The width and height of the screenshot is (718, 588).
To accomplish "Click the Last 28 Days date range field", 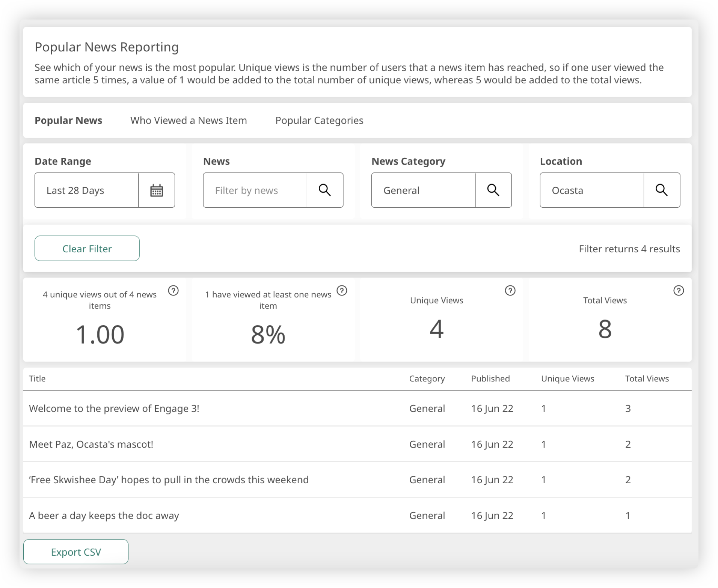I will (x=87, y=190).
